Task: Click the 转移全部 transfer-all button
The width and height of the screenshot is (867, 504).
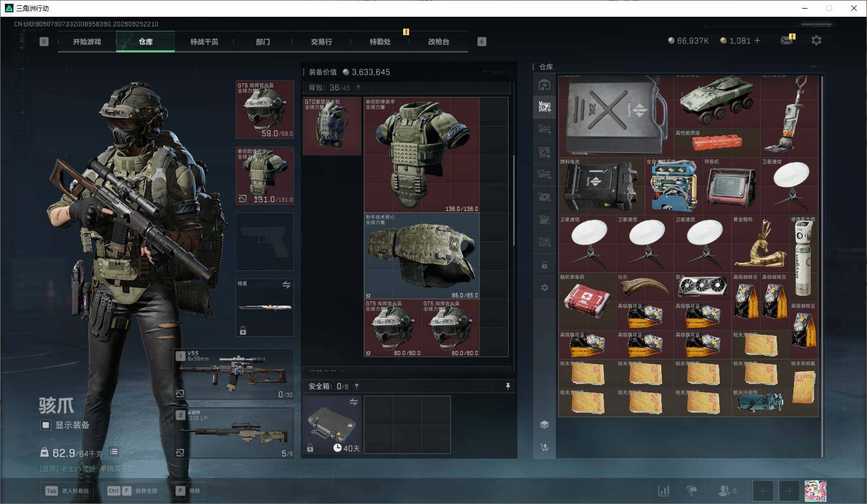Action: click(132, 490)
